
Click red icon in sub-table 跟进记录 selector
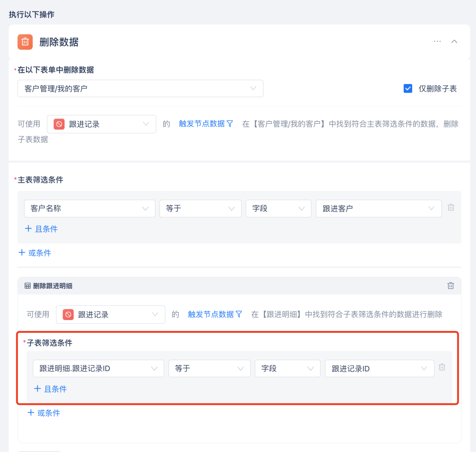68,314
